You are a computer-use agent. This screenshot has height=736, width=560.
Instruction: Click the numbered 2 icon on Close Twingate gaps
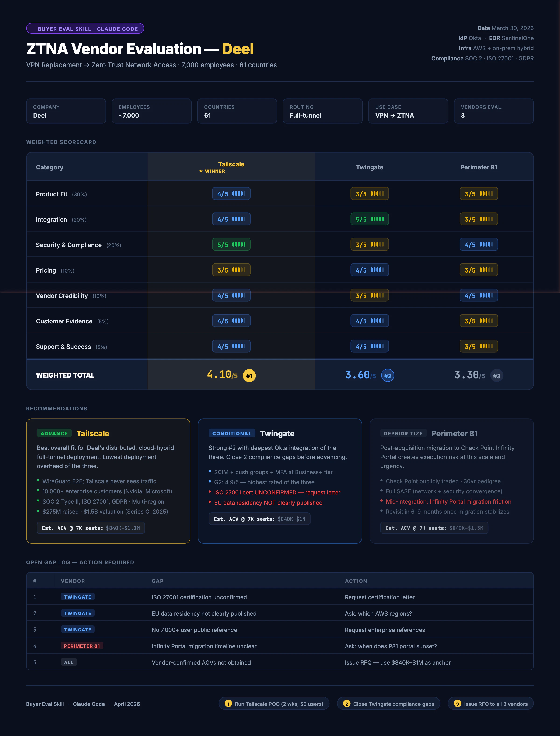pos(347,704)
